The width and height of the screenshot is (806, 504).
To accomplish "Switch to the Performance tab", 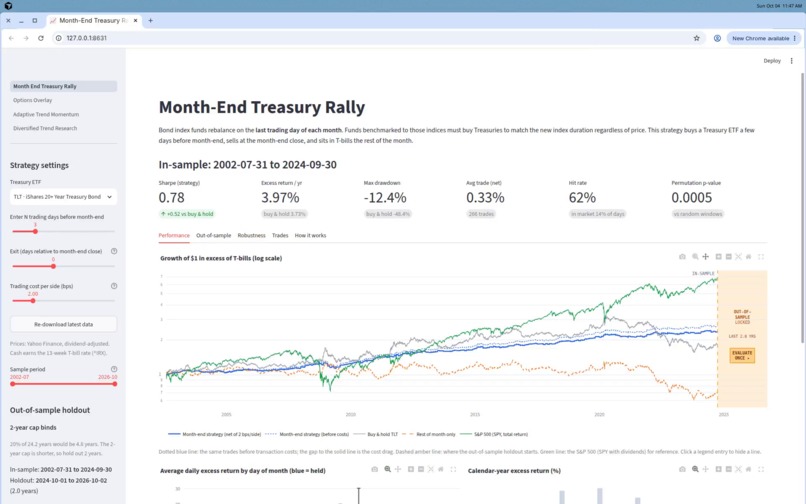I will pyautogui.click(x=174, y=236).
